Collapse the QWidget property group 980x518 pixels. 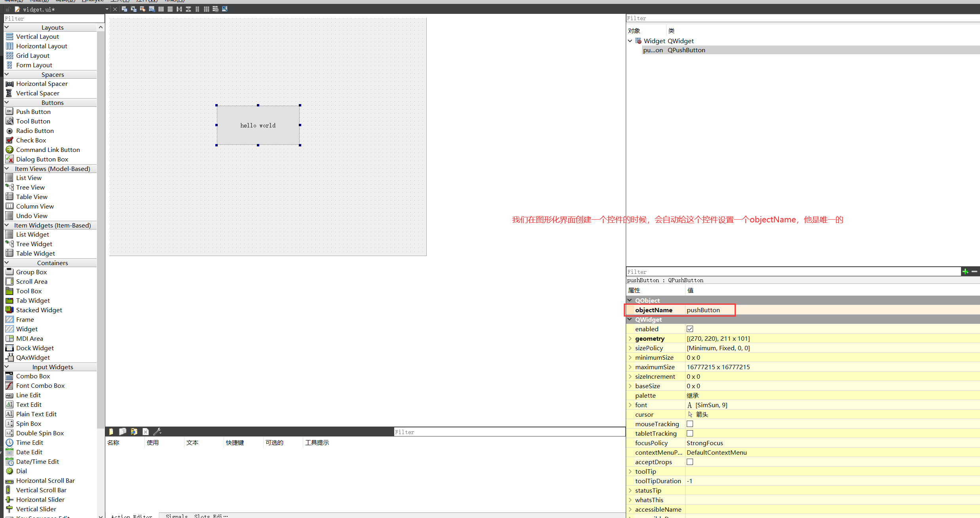click(630, 319)
